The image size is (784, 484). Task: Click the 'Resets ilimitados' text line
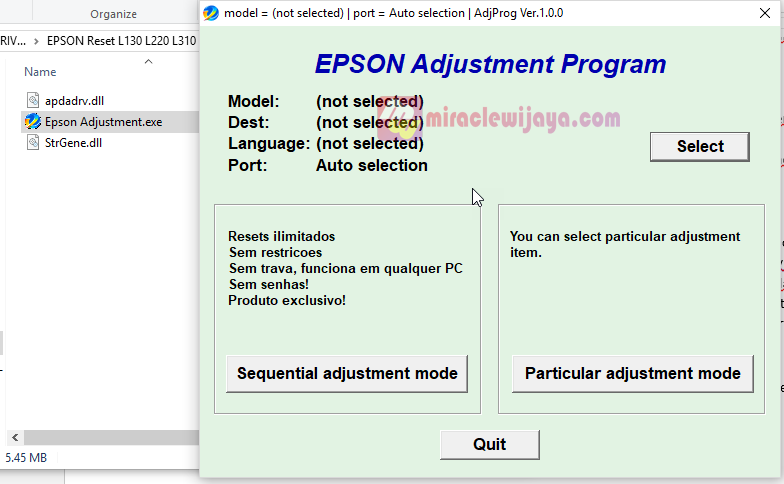tap(282, 236)
